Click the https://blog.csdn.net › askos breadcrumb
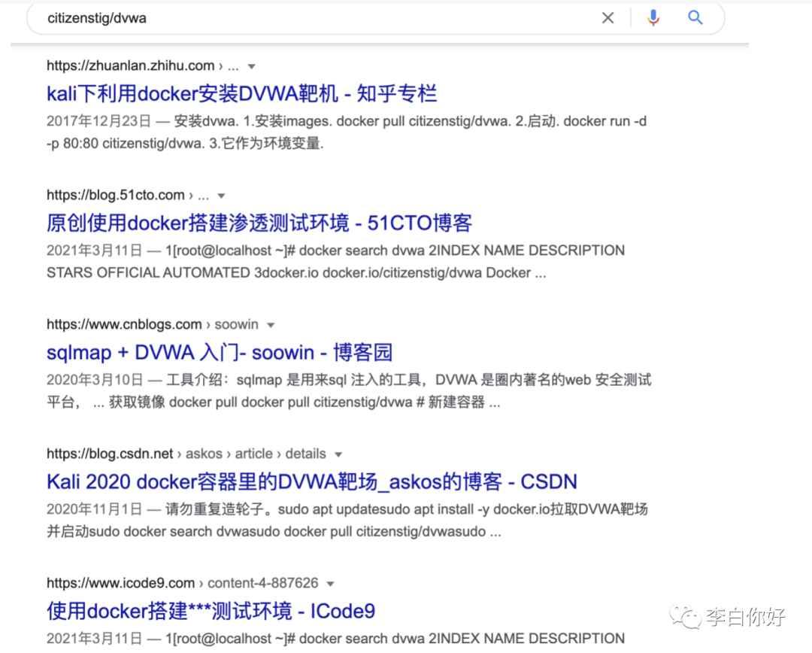 click(186, 454)
